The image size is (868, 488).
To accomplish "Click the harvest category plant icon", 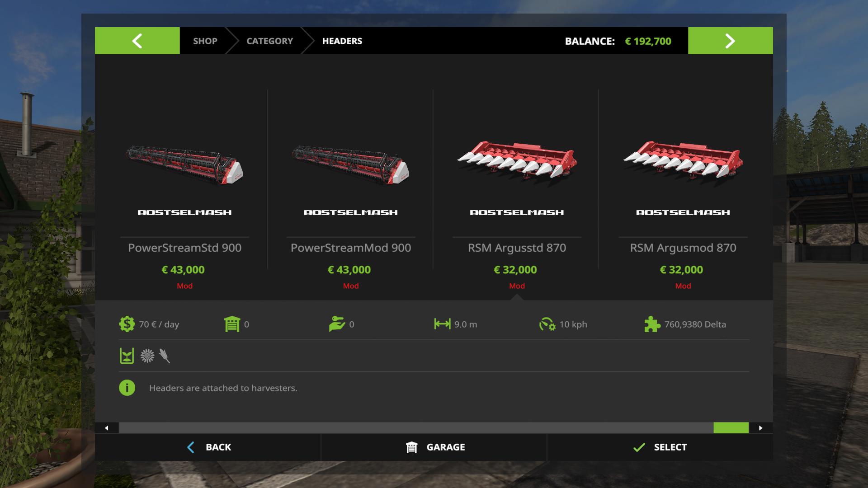I will click(127, 356).
